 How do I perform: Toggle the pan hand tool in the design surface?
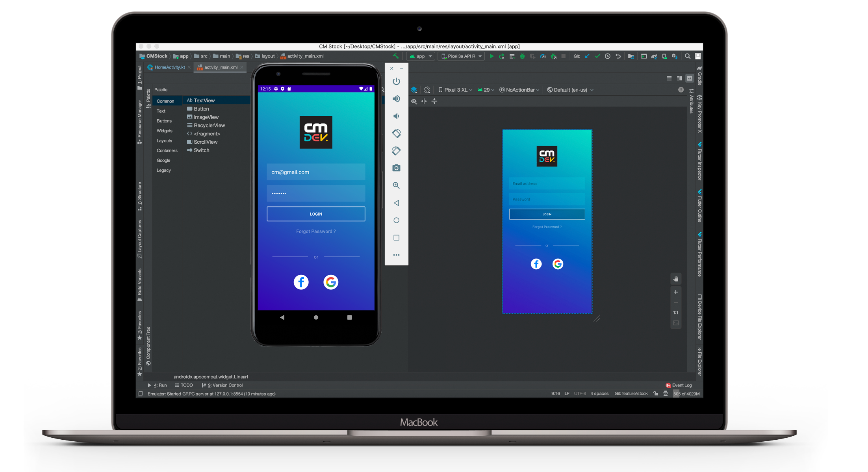676,279
